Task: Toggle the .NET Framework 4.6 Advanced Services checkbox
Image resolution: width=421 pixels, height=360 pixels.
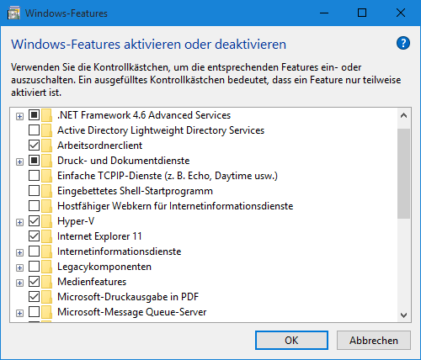Action: click(x=34, y=115)
